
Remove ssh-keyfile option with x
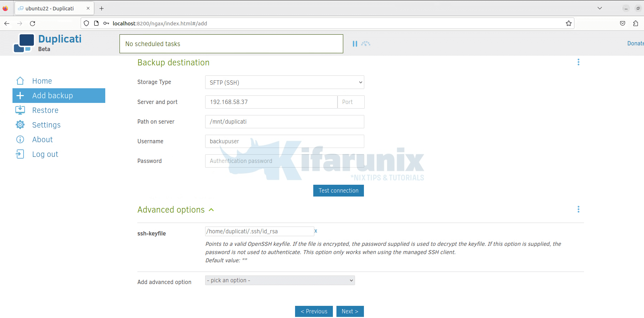point(316,231)
